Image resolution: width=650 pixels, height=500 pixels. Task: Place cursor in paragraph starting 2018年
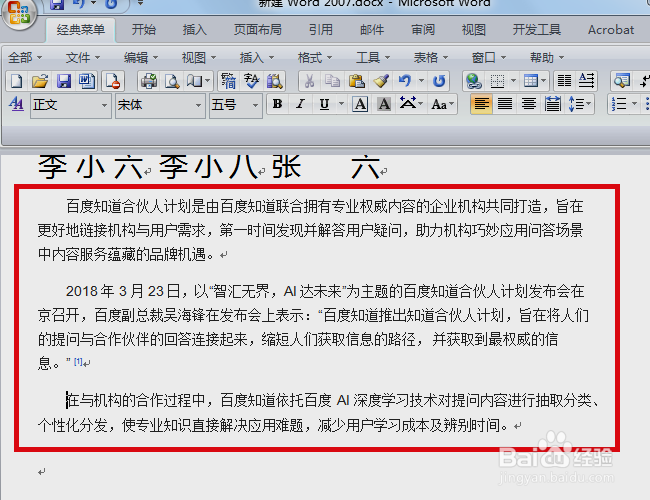pyautogui.click(x=311, y=327)
